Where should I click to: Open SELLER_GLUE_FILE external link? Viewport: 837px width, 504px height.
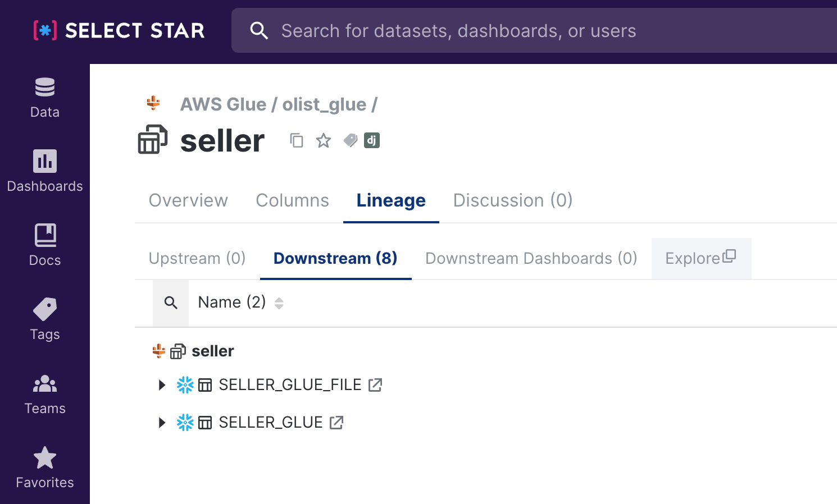[x=375, y=385]
